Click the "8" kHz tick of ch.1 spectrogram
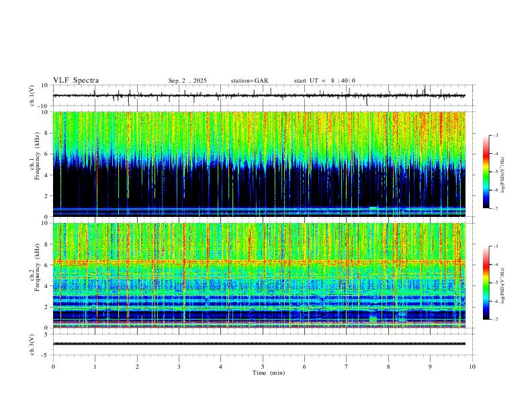Viewport: 532px width, 411px height. click(x=46, y=133)
